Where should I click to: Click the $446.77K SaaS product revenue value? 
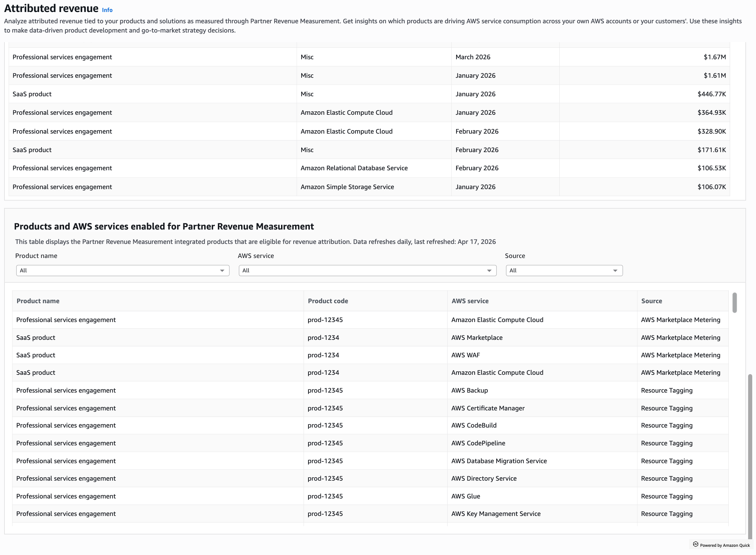click(x=711, y=94)
